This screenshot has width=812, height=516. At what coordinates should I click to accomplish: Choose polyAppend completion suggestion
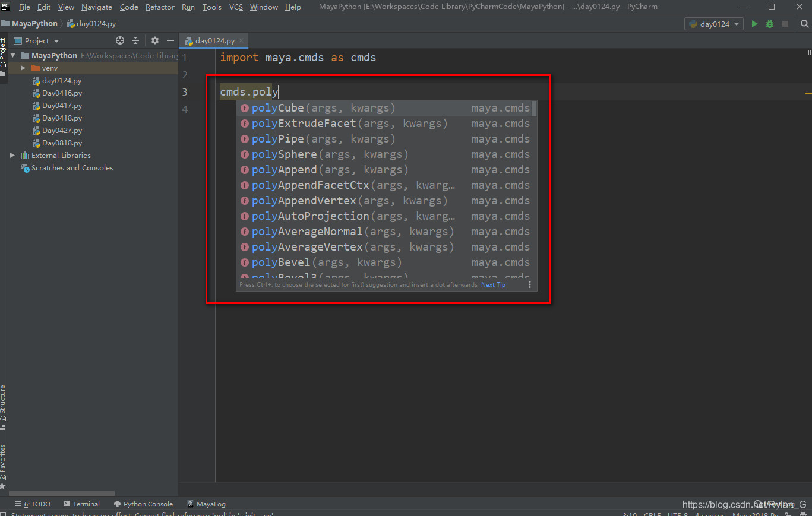pos(385,170)
